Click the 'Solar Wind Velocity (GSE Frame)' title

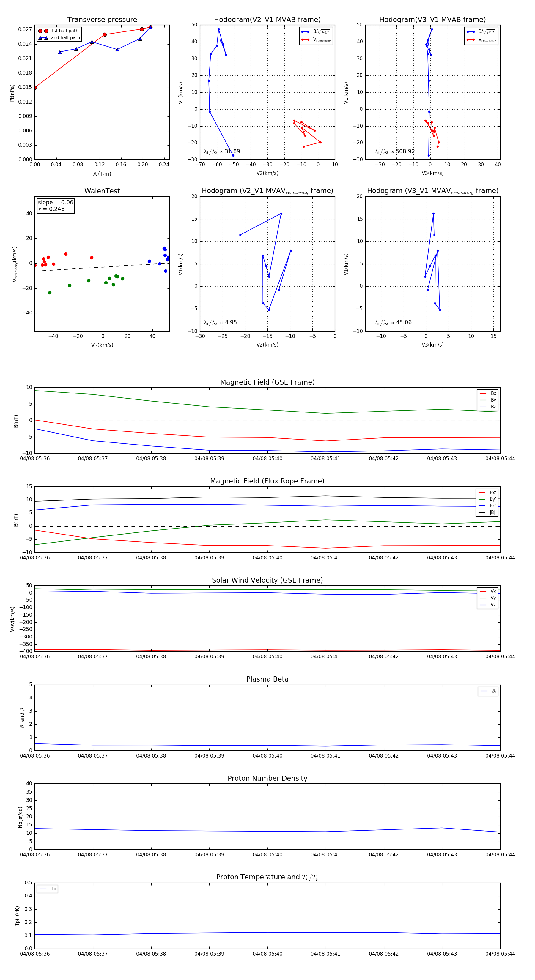tap(267, 581)
